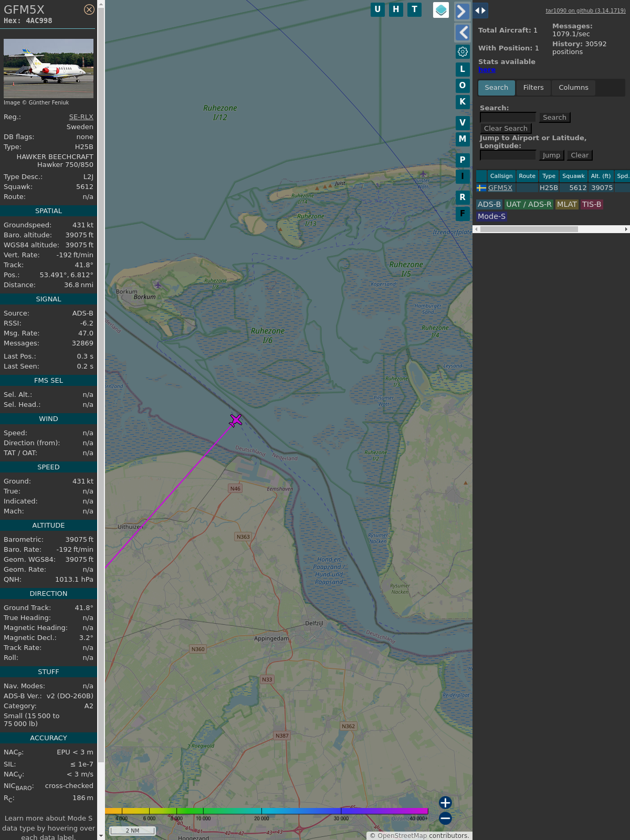Viewport: 630px width, 840px height.
Task: Focus the Search text field
Action: (x=508, y=118)
